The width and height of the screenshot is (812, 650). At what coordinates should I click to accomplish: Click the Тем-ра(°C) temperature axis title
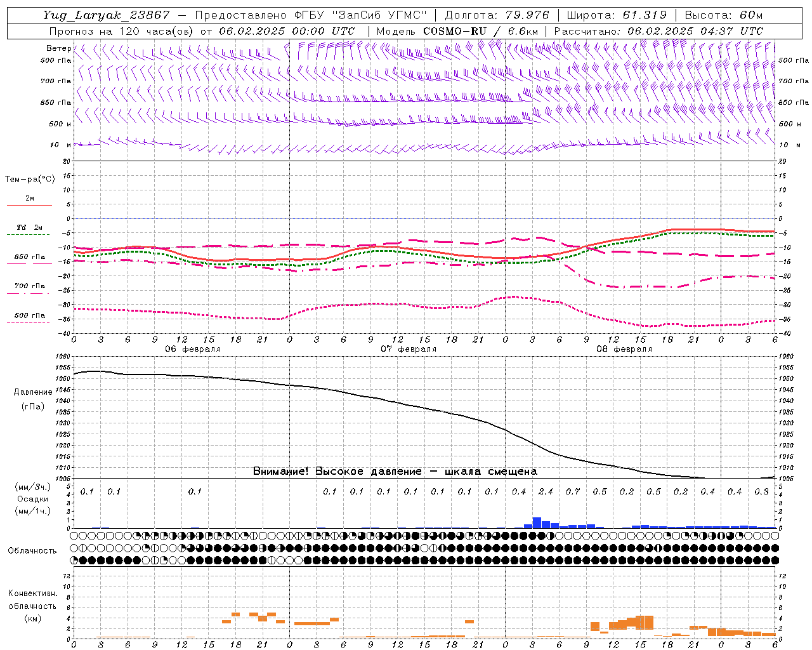pyautogui.click(x=30, y=180)
